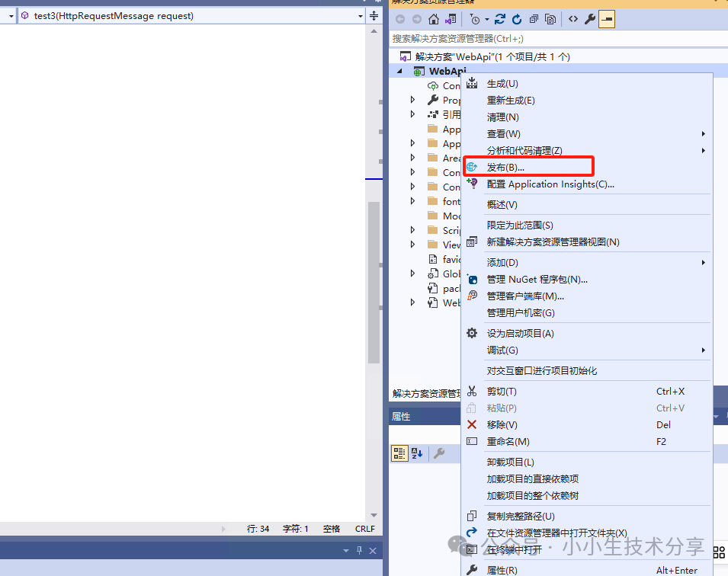Viewport: 728px width, 576px height.
Task: Choose 移除(V) with the red X icon
Action: tap(587, 424)
